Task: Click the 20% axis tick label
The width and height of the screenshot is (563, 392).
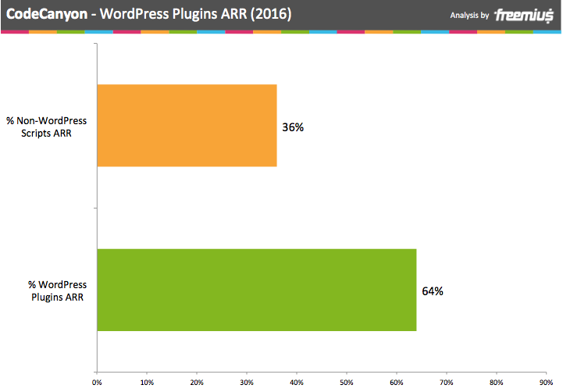Action: (197, 383)
